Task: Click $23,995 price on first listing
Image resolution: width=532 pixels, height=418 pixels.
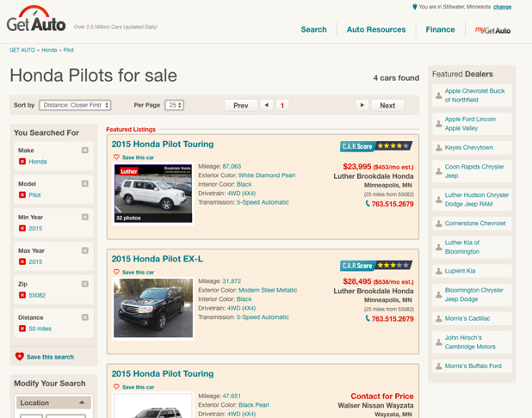Action: 357,167
